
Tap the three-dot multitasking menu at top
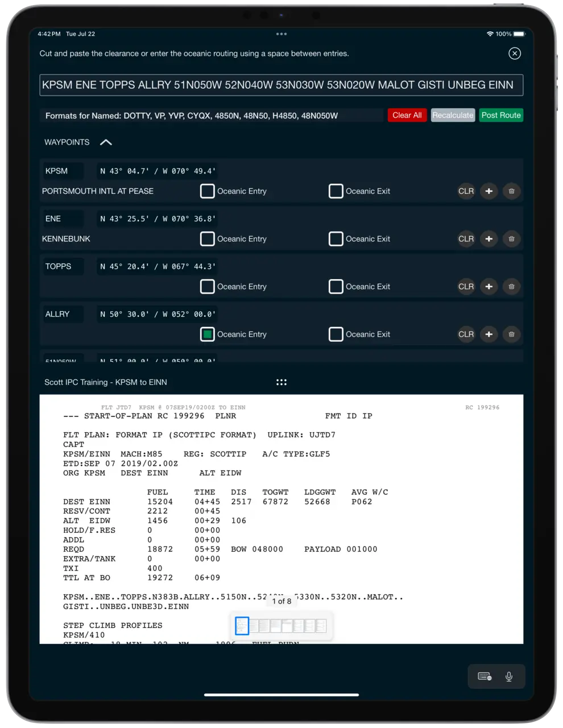coord(281,34)
